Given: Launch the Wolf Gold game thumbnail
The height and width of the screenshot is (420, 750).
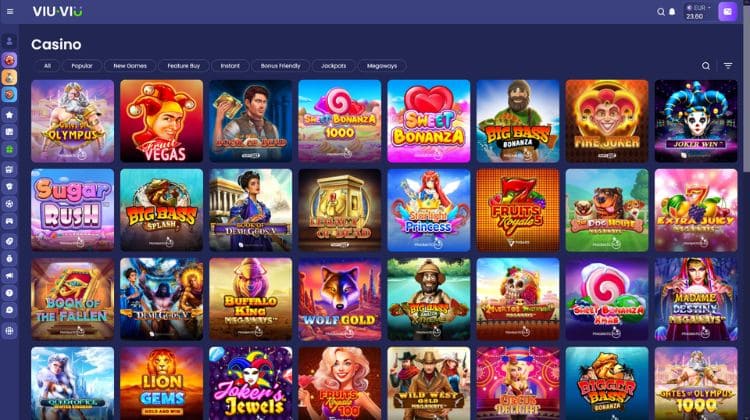Looking at the screenshot, I should (x=340, y=299).
